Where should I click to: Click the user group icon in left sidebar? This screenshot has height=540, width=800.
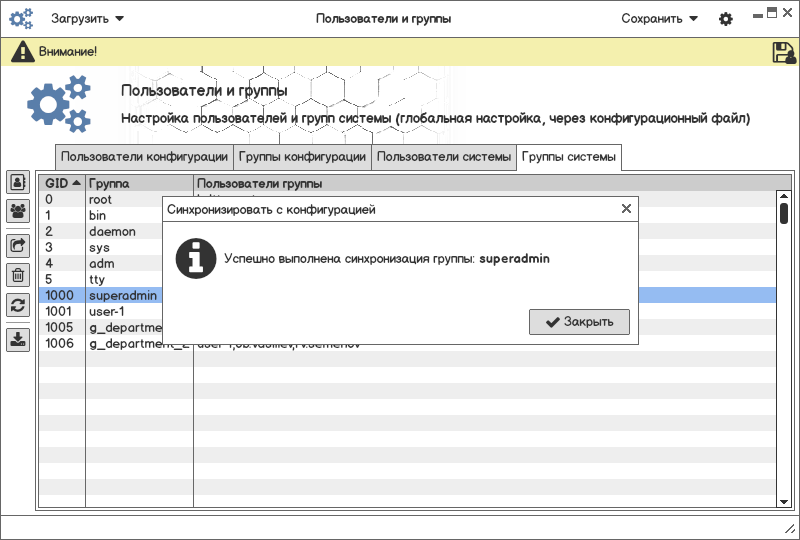point(18,211)
